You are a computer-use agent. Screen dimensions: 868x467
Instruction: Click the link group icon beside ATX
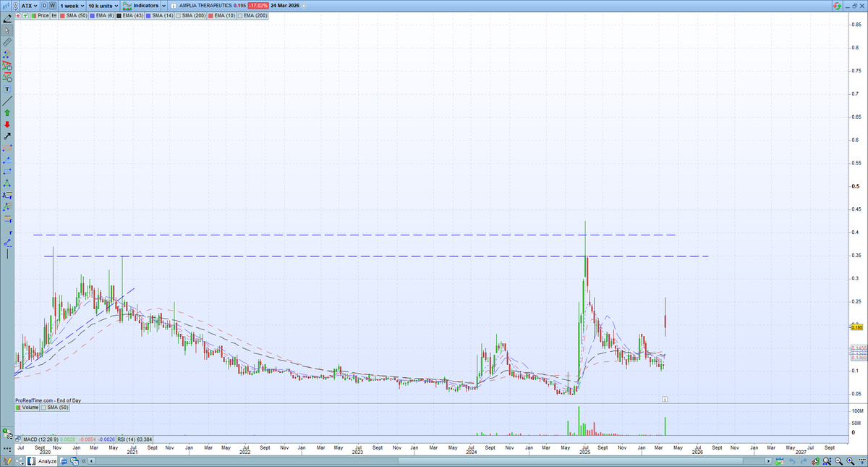click(16, 6)
